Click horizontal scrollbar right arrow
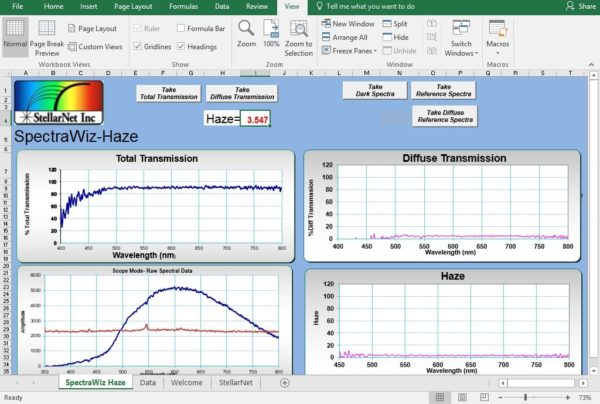 click(583, 383)
